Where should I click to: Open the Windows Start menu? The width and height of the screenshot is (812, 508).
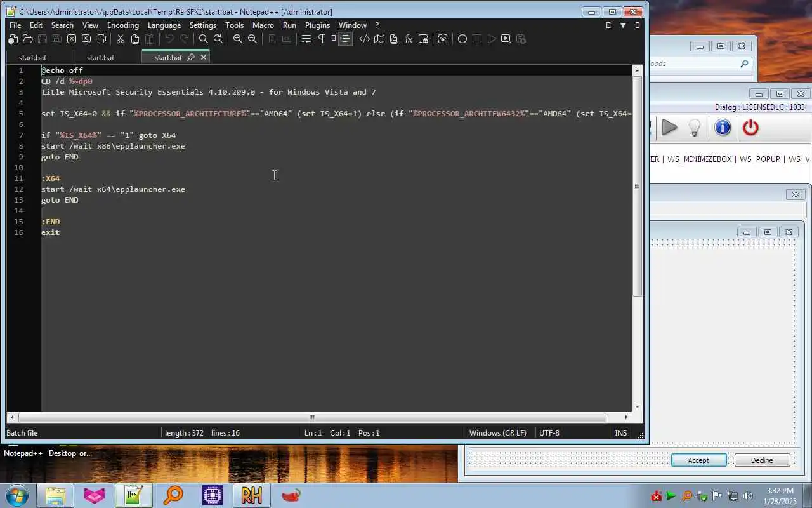(17, 495)
